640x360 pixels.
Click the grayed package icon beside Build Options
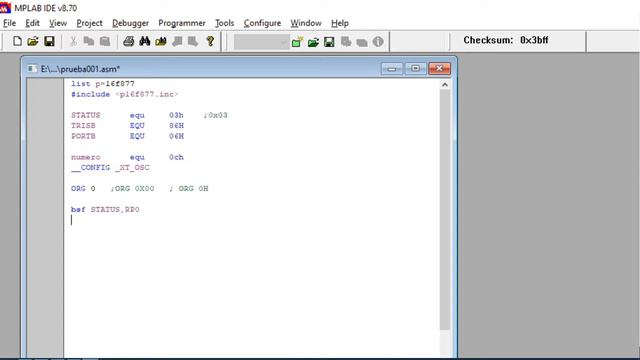coord(362,41)
